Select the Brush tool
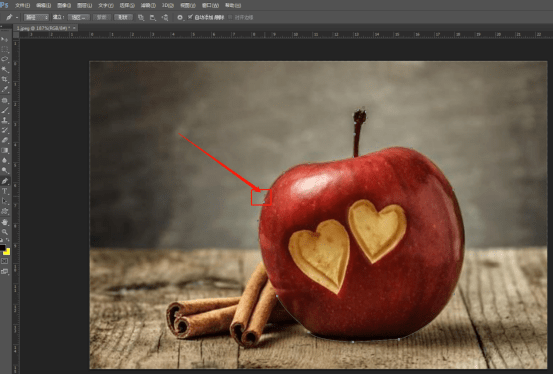The image size is (554, 375). (x=5, y=110)
